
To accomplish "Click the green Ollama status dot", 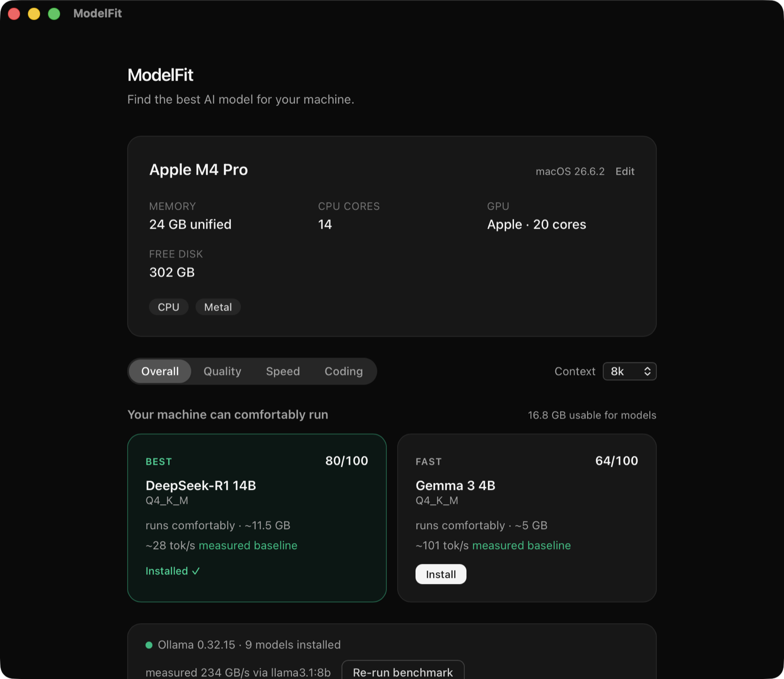I will [149, 645].
